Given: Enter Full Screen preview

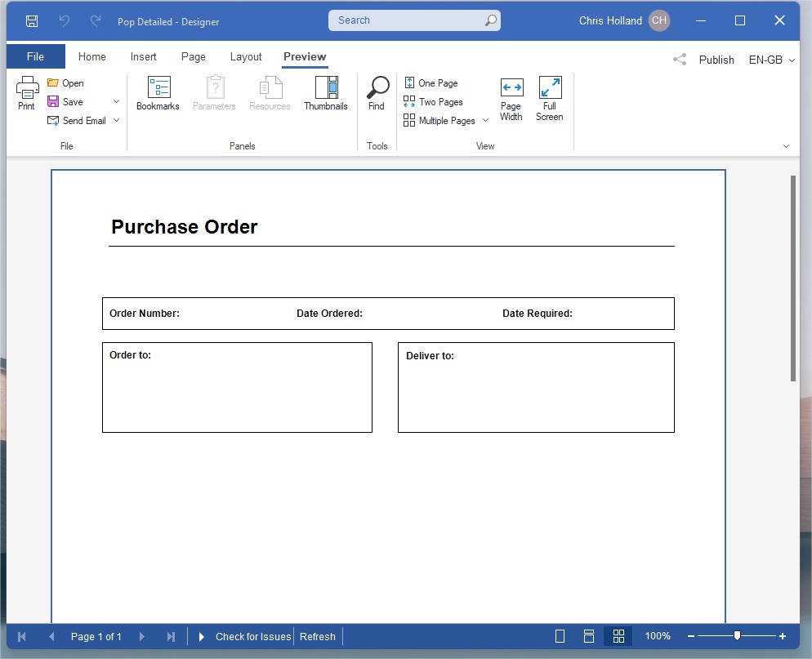Looking at the screenshot, I should coord(550,100).
